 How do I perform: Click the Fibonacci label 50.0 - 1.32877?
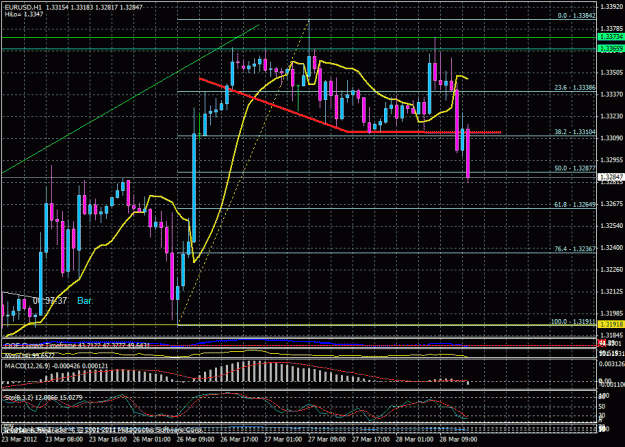[575, 168]
